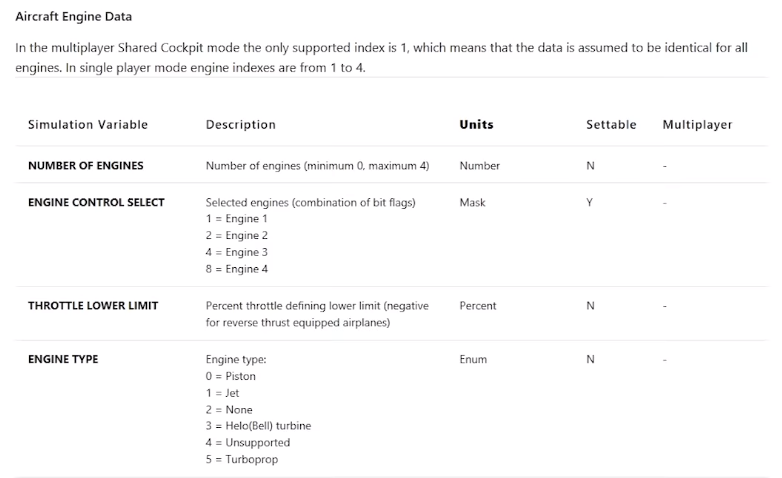Click the Multiplayer column header
Screen dimensions: 782x478
pos(697,125)
